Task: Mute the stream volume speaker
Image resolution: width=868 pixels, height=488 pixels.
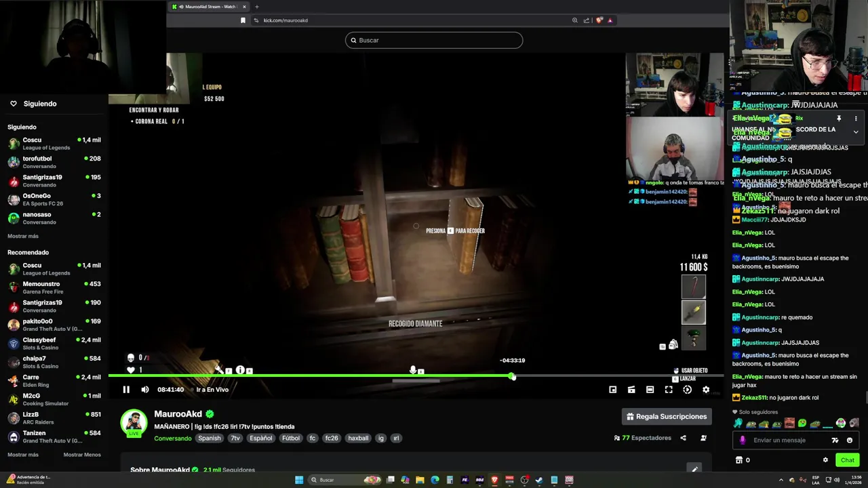Action: coord(145,390)
